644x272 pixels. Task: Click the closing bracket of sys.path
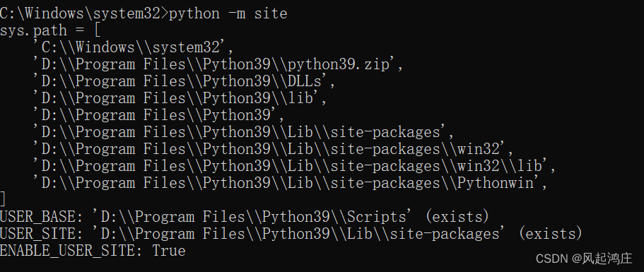coord(4,200)
